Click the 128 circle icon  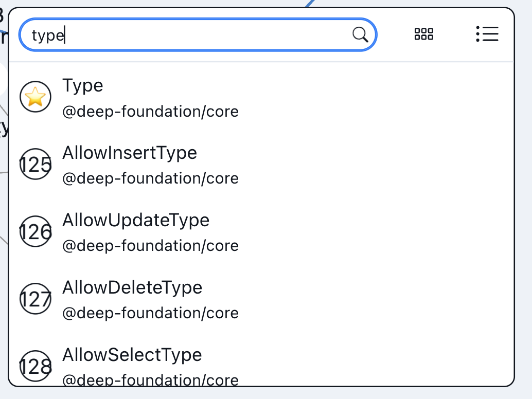click(36, 366)
